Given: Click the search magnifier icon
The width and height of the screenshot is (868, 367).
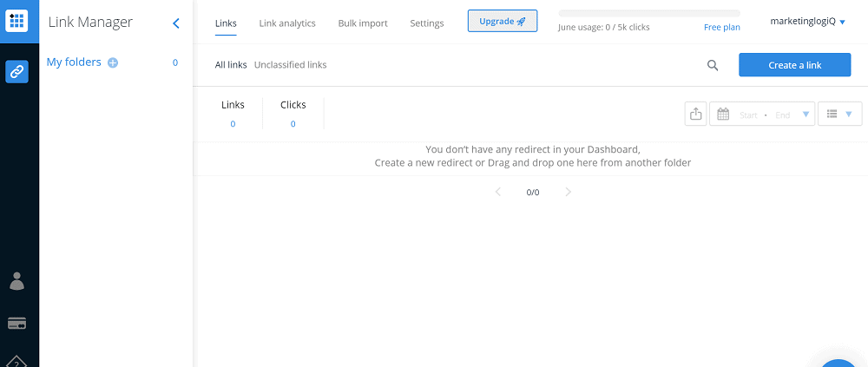Looking at the screenshot, I should [713, 65].
